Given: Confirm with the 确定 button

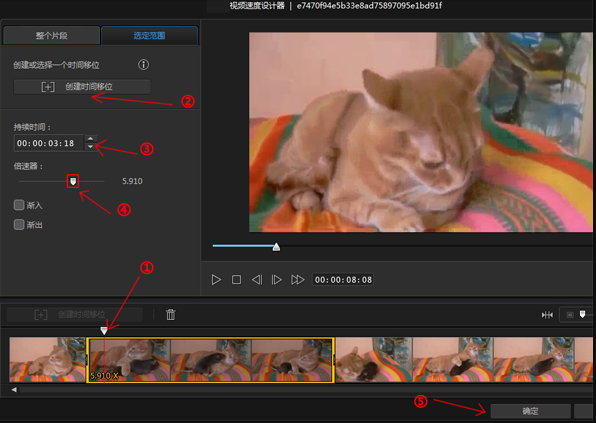Looking at the screenshot, I should coord(530,411).
